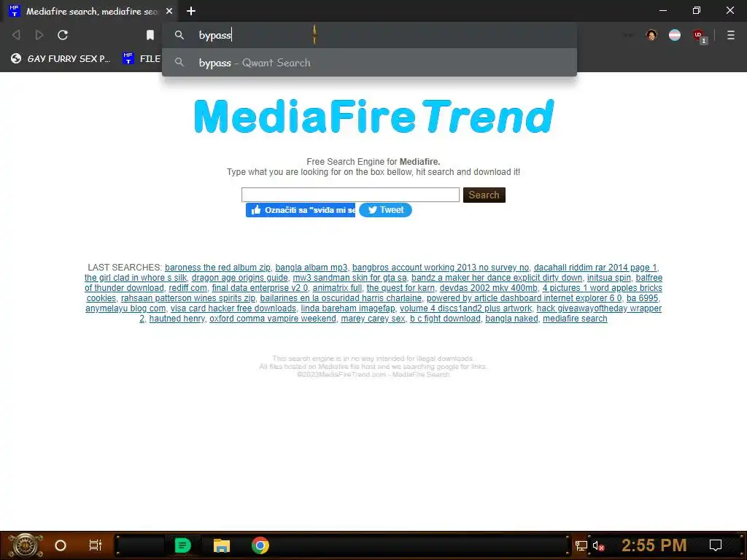Open File Explorer from the taskbar
Image resolution: width=747 pixels, height=560 pixels.
click(x=222, y=545)
